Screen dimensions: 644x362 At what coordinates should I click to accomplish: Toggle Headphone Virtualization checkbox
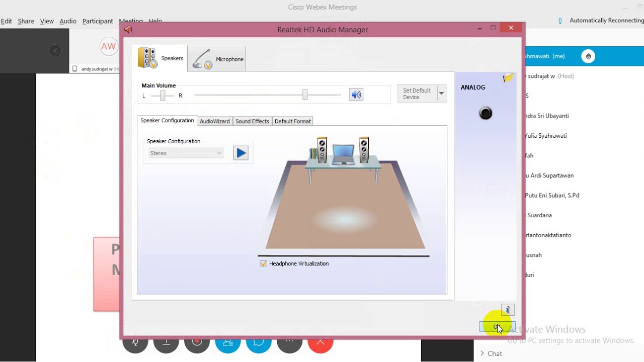coord(263,263)
